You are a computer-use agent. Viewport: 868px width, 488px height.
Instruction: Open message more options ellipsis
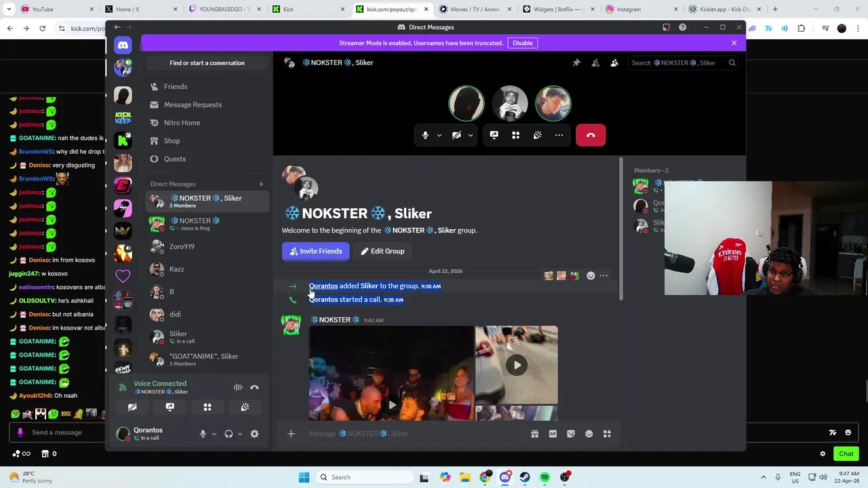(x=604, y=276)
